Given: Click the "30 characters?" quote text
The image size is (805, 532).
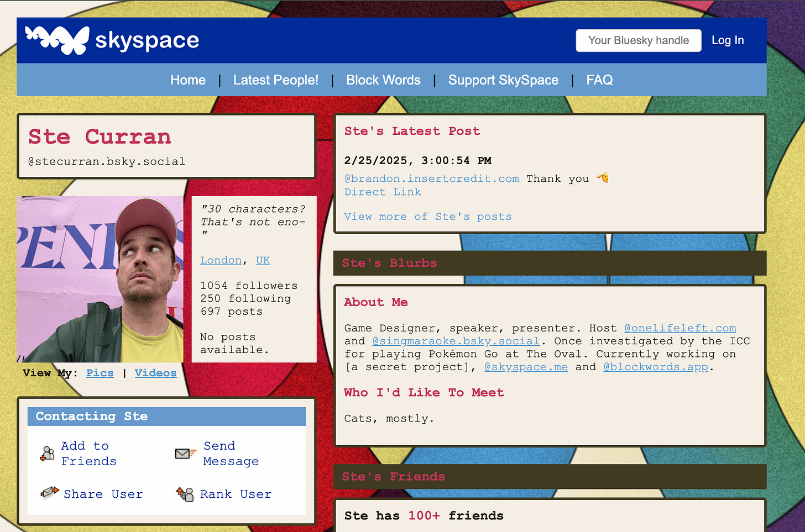Looking at the screenshot, I should point(253,222).
